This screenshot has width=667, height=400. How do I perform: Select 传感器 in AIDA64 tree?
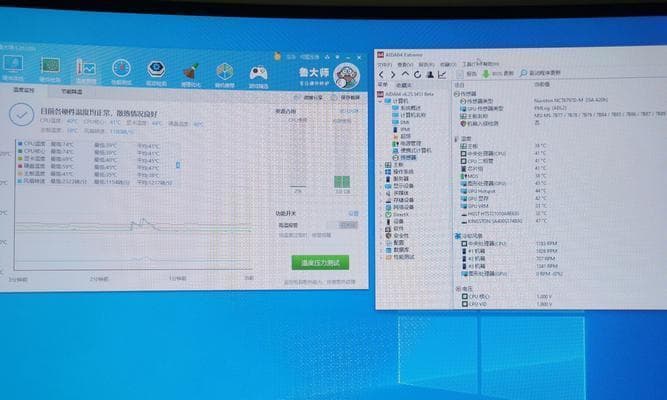pyautogui.click(x=405, y=157)
